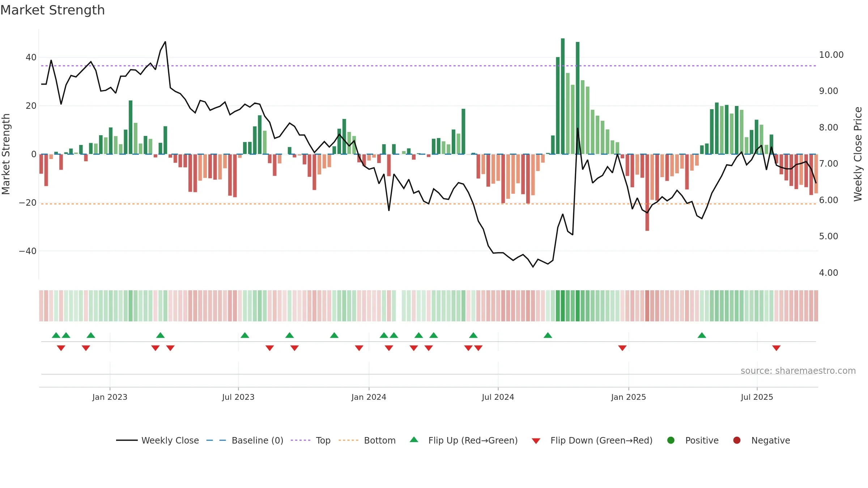This screenshot has width=868, height=488.
Task: Click the blue dashed Baseline legend sample
Action: click(216, 440)
